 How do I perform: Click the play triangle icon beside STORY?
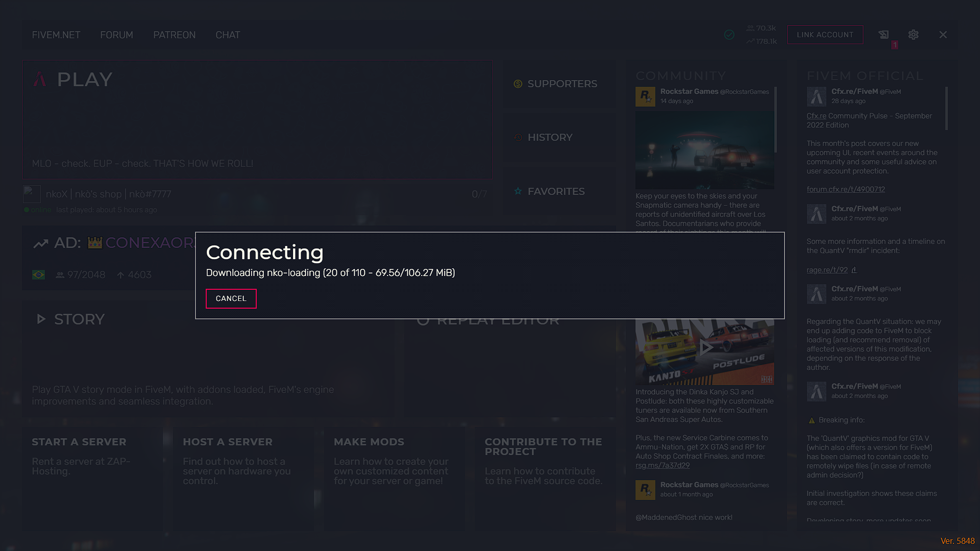pos(41,319)
